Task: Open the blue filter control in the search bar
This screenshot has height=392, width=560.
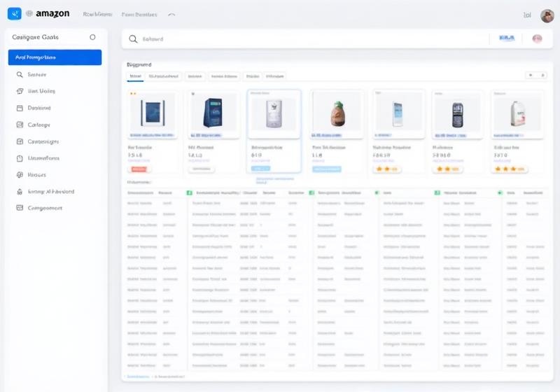Action: tap(506, 39)
